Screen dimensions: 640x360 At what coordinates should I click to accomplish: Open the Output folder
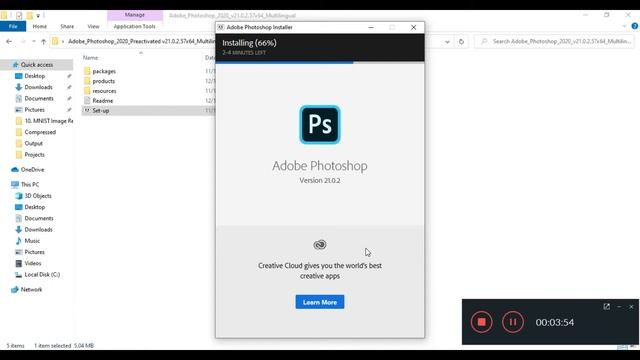[33, 143]
